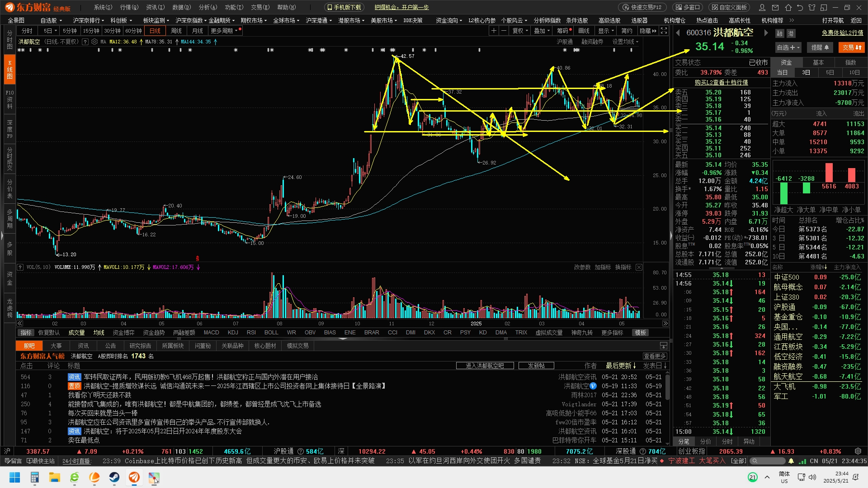Switch chart to 周线 weekly period

point(176,31)
